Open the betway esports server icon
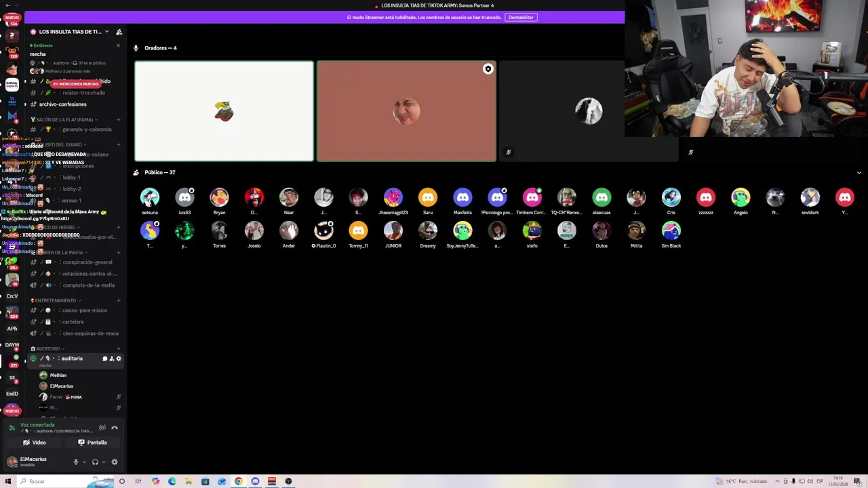Viewport: 868px width, 488px height. click(x=12, y=85)
